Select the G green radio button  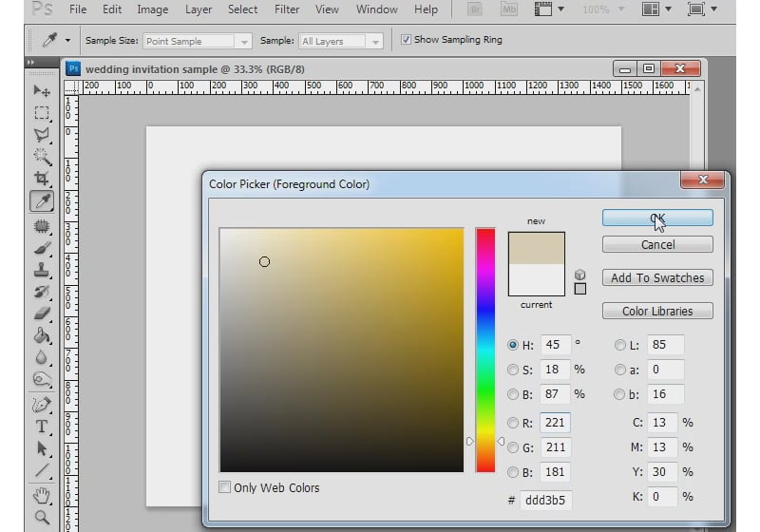(x=513, y=447)
